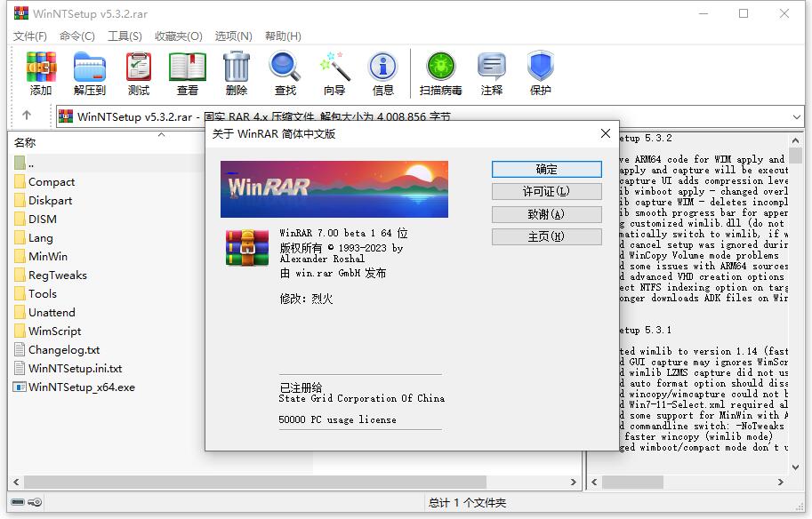Click the 名称 column header
Viewport: 812px width, 519px height.
(25, 142)
